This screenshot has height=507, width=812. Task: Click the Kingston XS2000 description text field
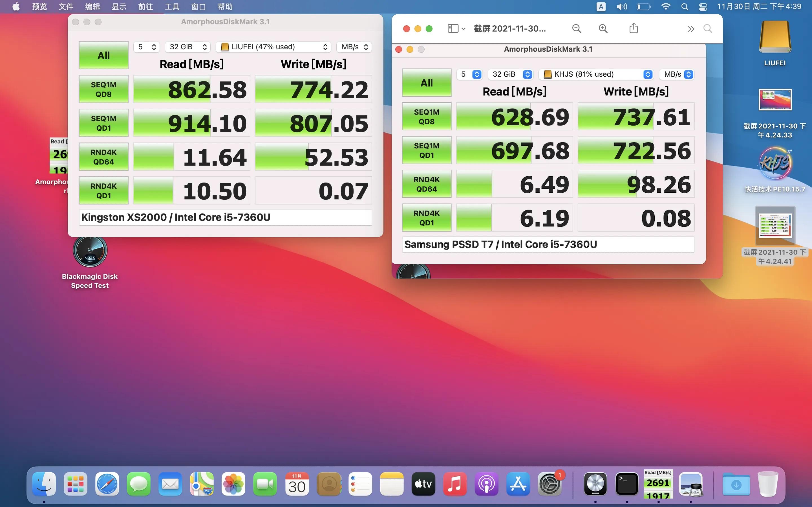click(x=225, y=217)
